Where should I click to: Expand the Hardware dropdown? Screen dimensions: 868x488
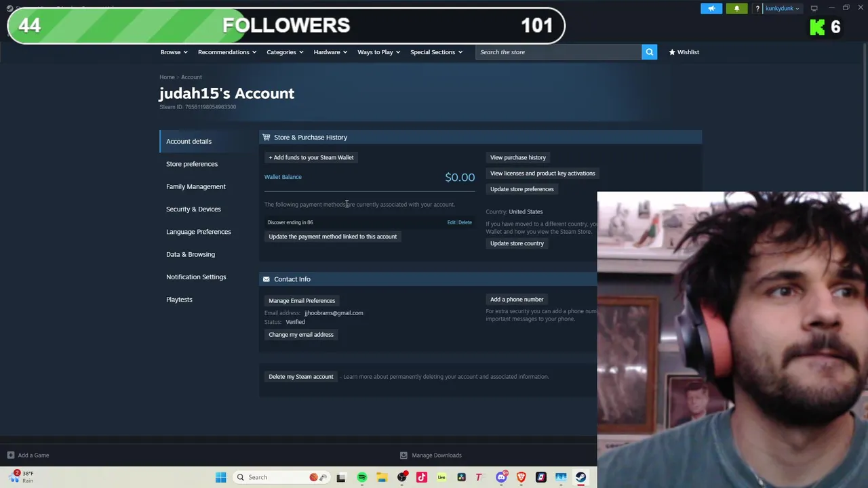pyautogui.click(x=330, y=52)
